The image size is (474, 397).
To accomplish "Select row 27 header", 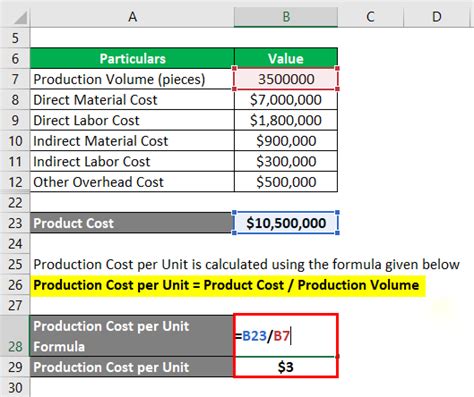I will pyautogui.click(x=15, y=306).
